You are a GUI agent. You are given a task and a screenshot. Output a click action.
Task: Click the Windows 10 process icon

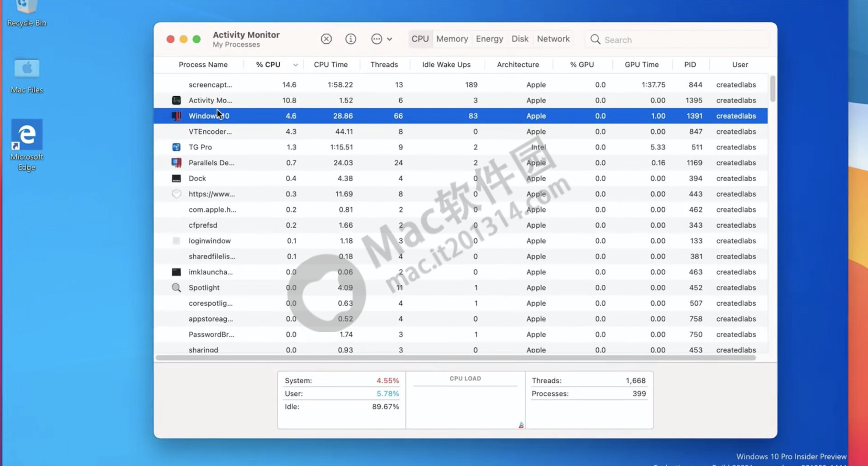[x=176, y=116]
